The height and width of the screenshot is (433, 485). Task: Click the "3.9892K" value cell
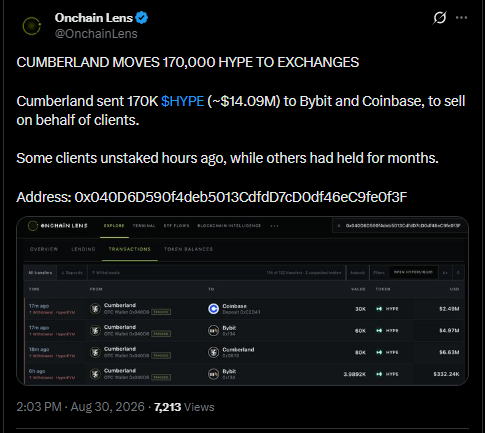click(355, 374)
